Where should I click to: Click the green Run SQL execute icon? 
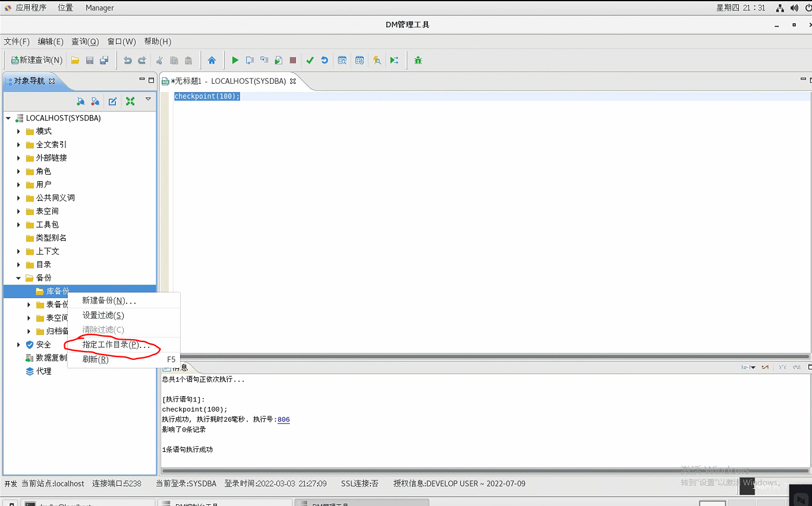click(x=235, y=60)
